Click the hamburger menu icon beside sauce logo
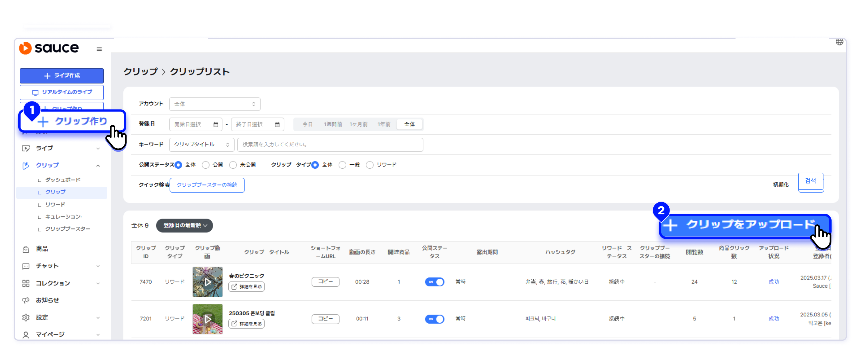Viewport: 868px width, 359px height. (x=99, y=49)
